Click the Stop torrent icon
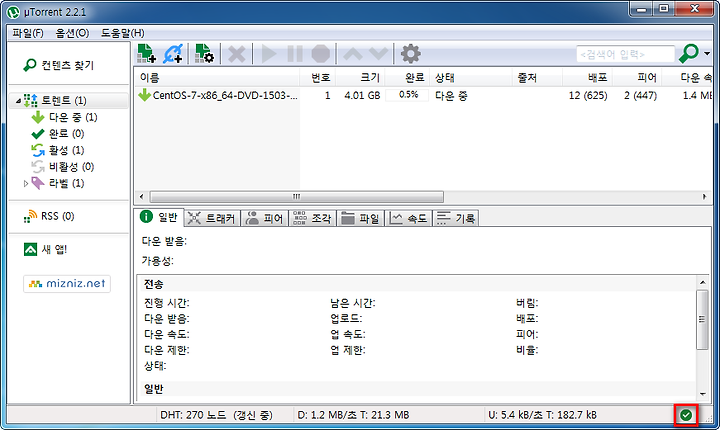 (321, 54)
